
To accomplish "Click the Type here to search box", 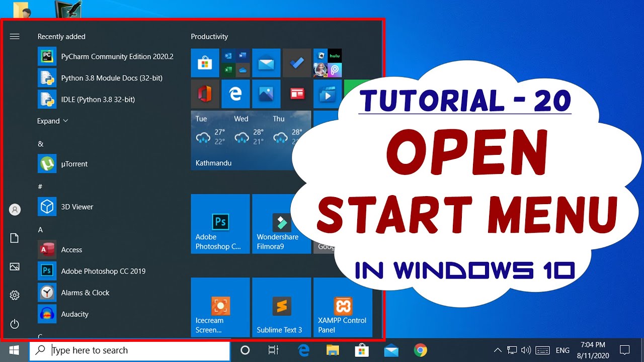I will coord(130,350).
